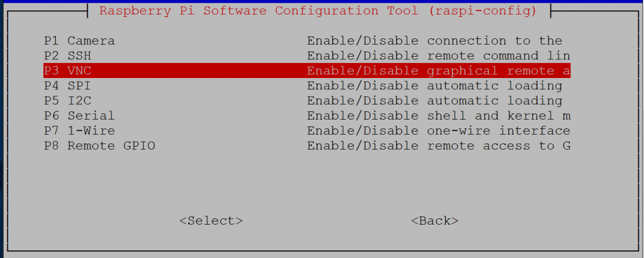This screenshot has width=644, height=258.
Task: Click the 'one-wire interface' description text
Action: 498,132
